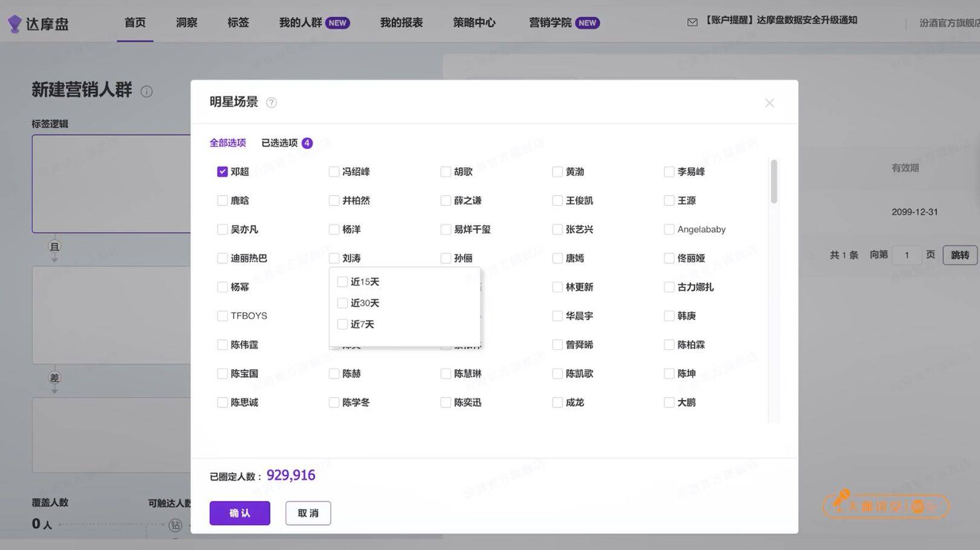Viewport: 980px width, 550px height.
Task: Click the 929,916 selected count
Action: (x=291, y=475)
